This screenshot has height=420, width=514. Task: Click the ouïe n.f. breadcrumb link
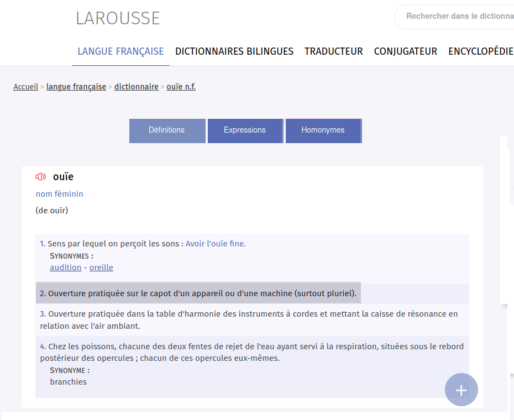point(181,87)
